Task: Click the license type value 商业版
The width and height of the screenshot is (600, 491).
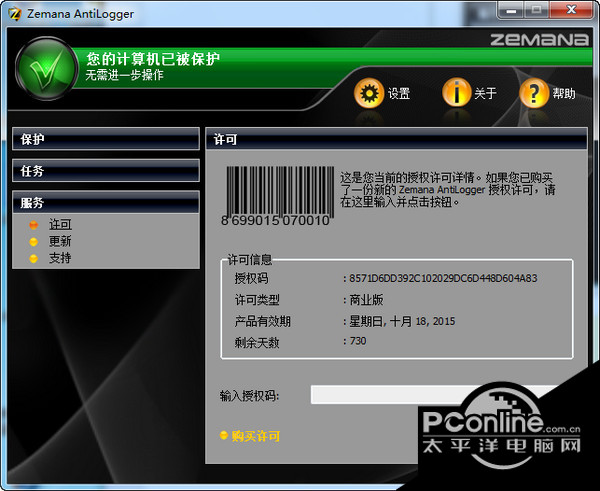Action: click(366, 300)
